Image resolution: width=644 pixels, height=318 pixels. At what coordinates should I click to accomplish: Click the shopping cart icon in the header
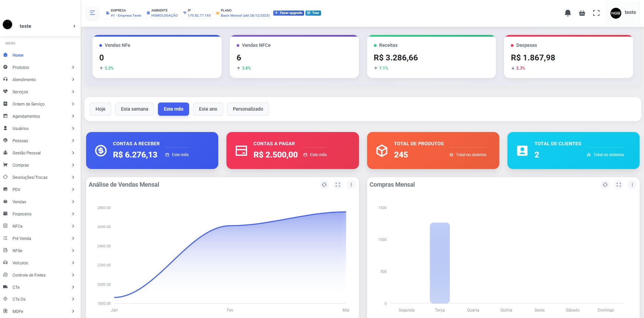(582, 13)
